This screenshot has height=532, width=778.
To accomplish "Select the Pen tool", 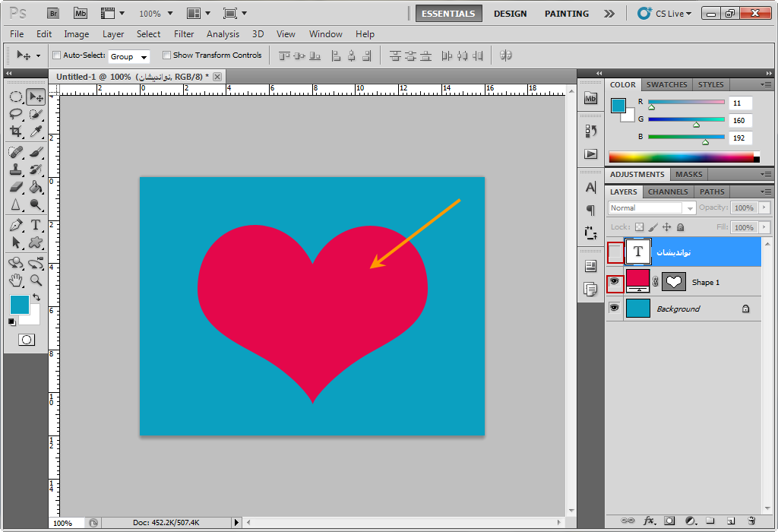I will [16, 225].
